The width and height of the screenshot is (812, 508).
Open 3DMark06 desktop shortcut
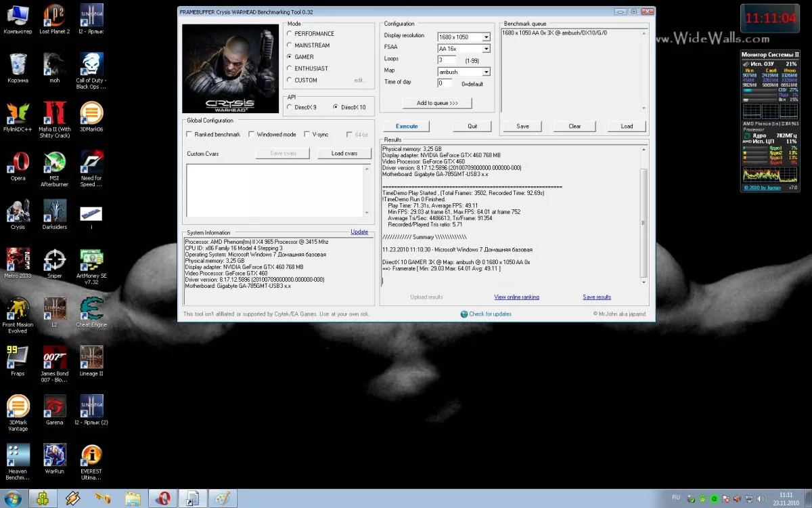point(91,114)
